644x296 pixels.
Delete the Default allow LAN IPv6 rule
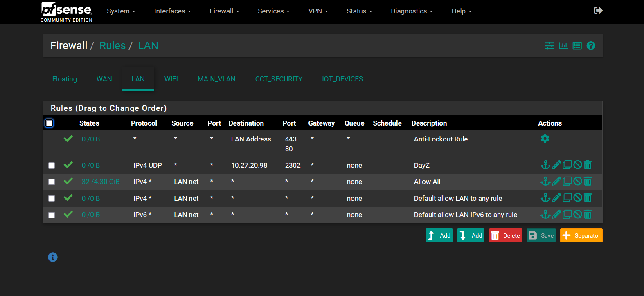point(588,214)
